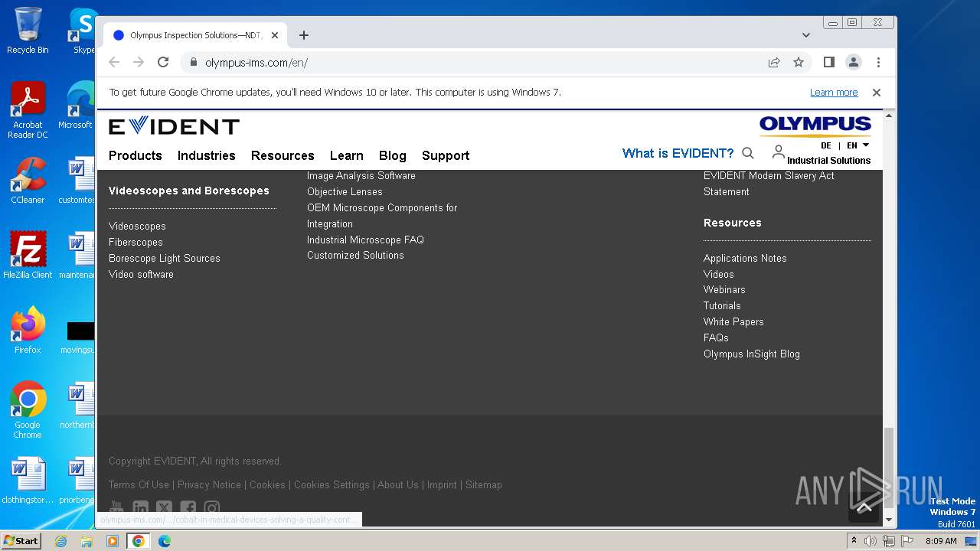Open Industrial Microscope FAQ link
The height and width of the screenshot is (551, 980).
(365, 240)
